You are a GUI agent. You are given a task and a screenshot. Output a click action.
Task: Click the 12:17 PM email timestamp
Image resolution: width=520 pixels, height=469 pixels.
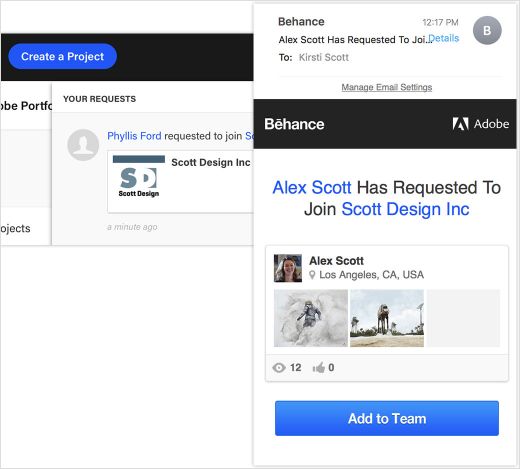tap(440, 22)
